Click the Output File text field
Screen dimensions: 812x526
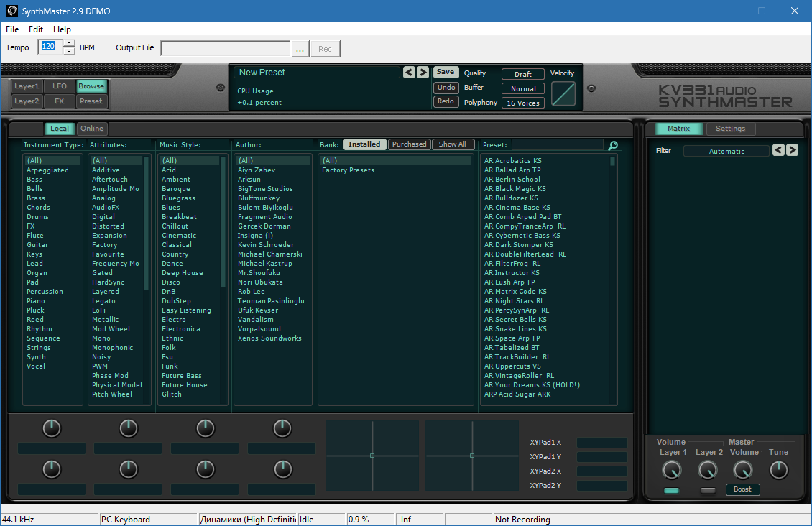pos(226,49)
